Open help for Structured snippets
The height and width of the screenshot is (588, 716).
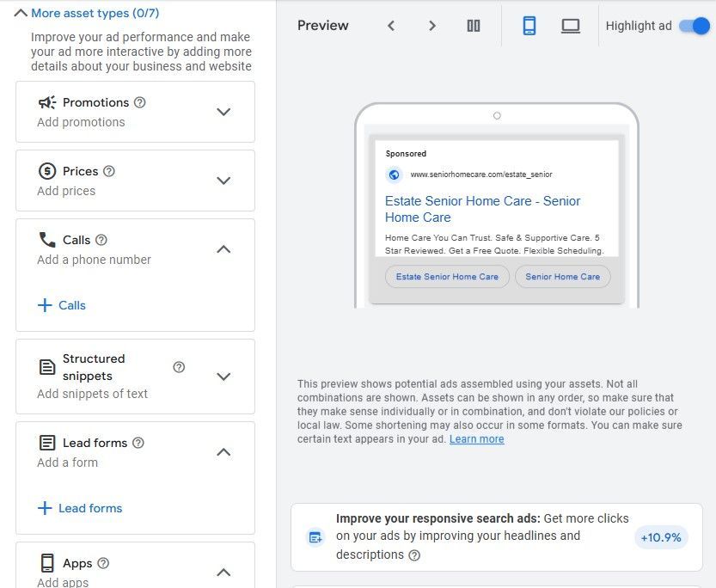(179, 366)
